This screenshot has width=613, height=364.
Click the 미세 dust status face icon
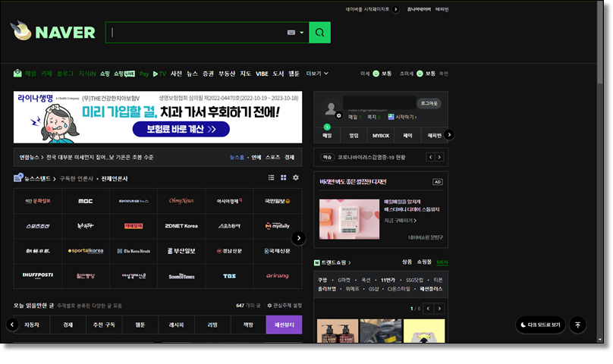coord(376,74)
